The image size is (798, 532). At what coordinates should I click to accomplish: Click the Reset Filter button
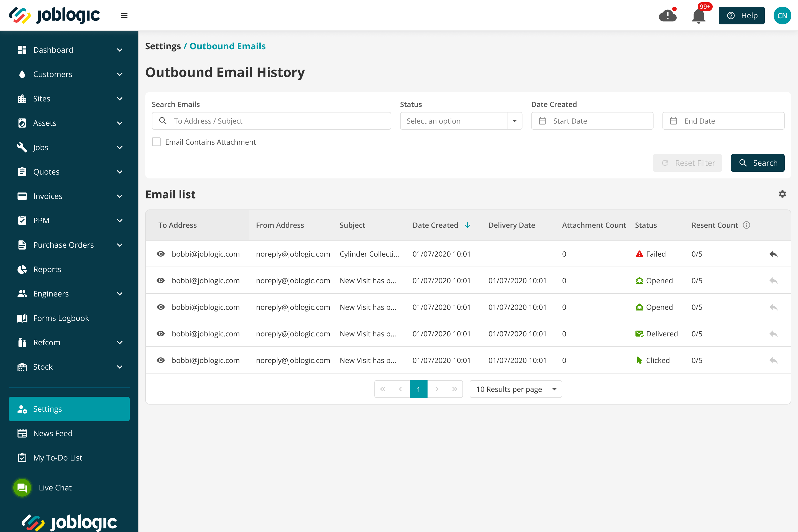coord(687,163)
